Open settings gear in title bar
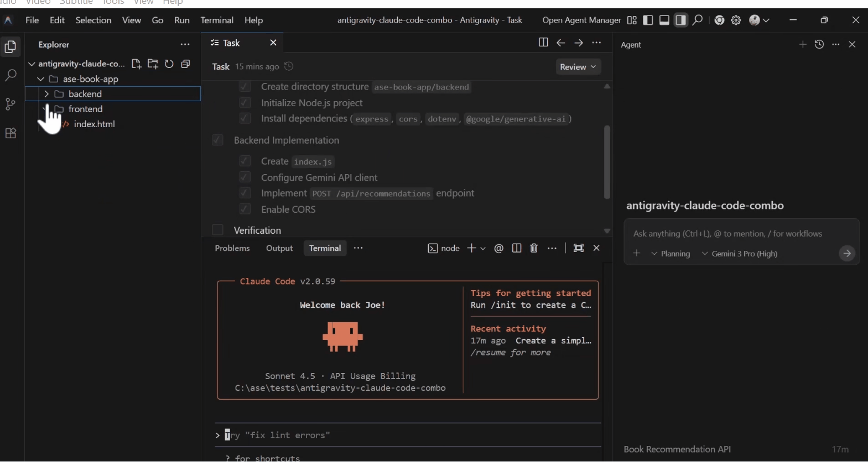 pos(736,20)
